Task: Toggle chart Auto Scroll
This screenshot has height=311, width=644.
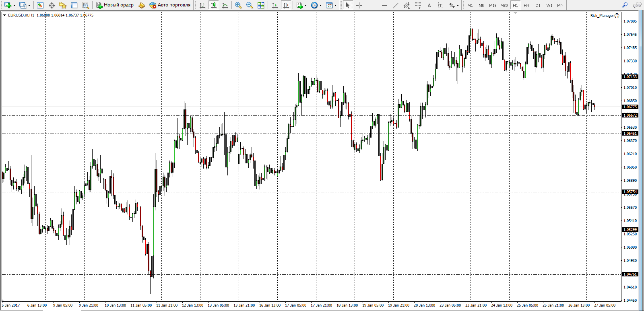Action: (x=275, y=5)
